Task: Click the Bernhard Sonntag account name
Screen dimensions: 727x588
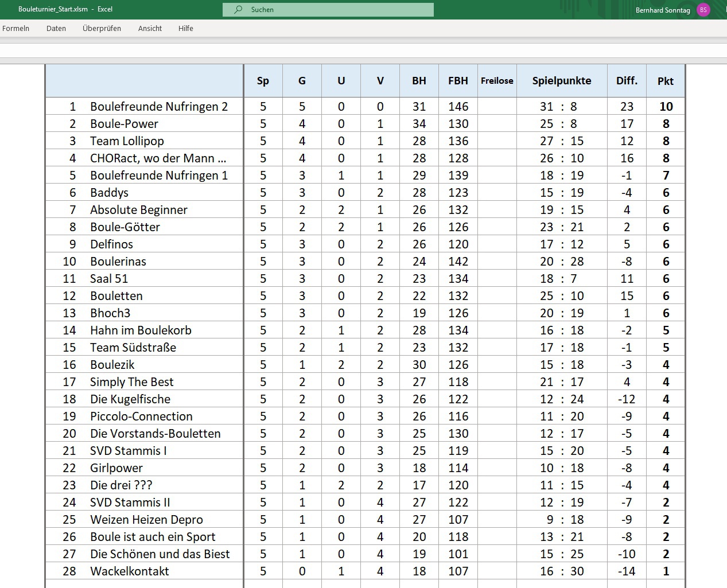Action: [x=662, y=10]
